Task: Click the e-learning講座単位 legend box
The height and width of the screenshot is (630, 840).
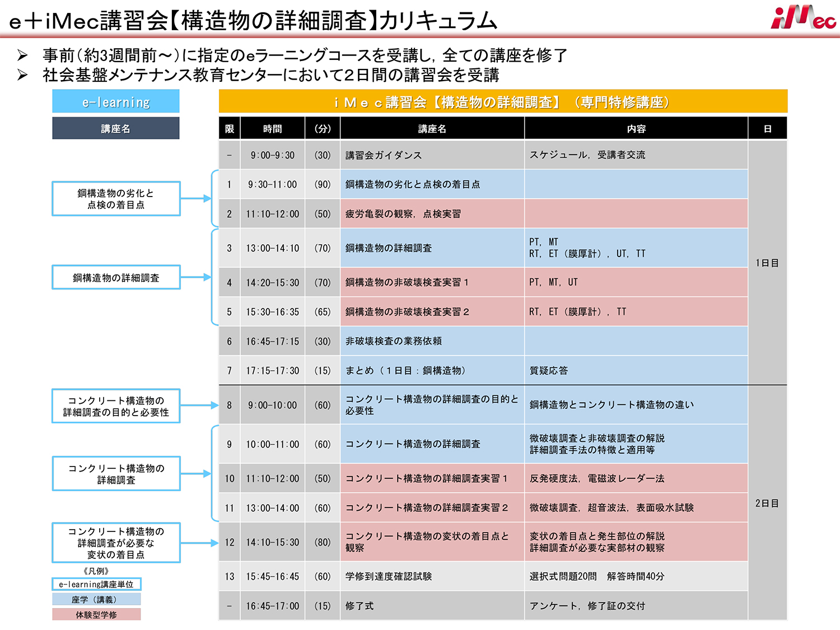Action: pos(96,584)
